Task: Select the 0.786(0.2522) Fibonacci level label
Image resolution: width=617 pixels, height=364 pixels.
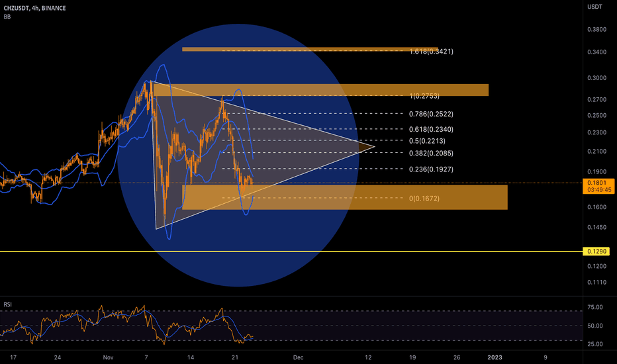Action: pyautogui.click(x=431, y=114)
